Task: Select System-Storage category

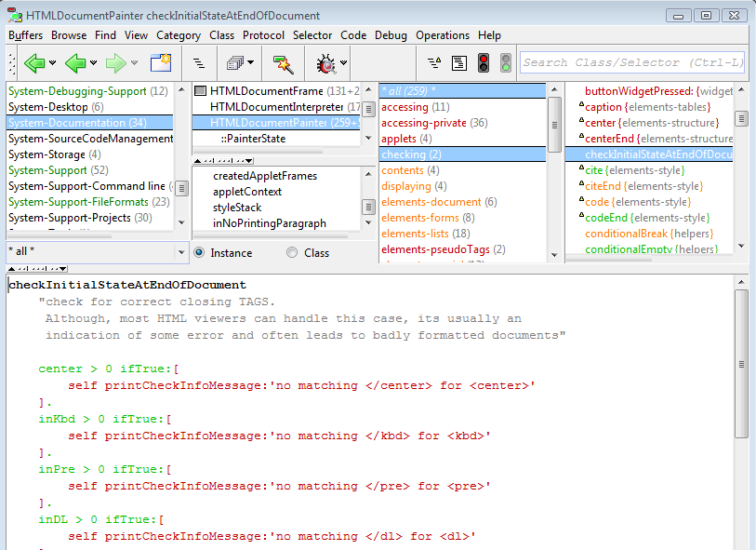Action: click(89, 154)
